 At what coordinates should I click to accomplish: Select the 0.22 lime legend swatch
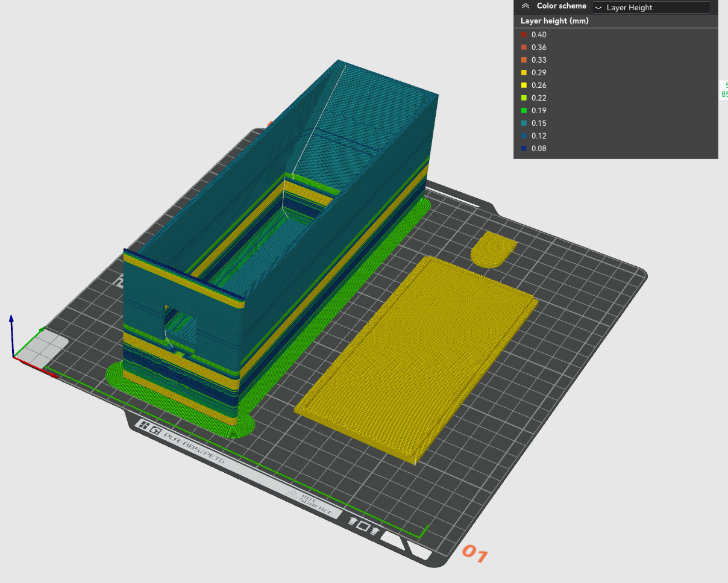(524, 98)
